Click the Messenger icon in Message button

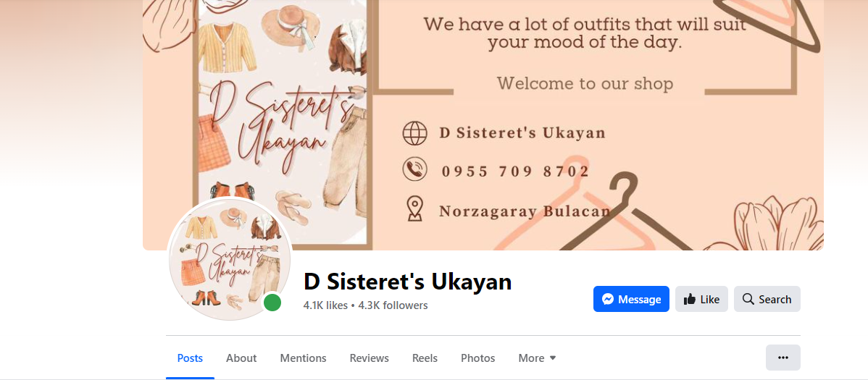pos(608,299)
